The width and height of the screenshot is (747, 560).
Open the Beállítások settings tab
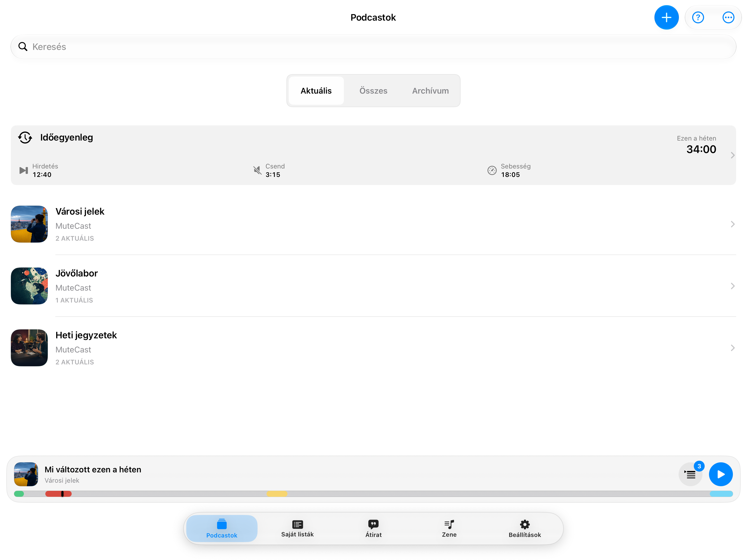(525, 528)
